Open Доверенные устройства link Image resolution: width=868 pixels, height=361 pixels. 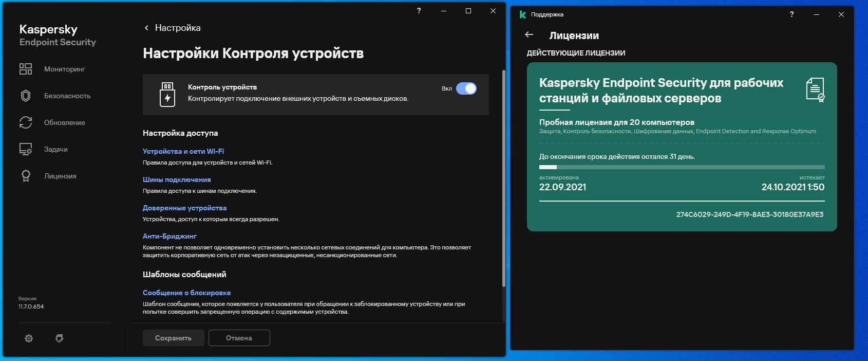(x=184, y=208)
